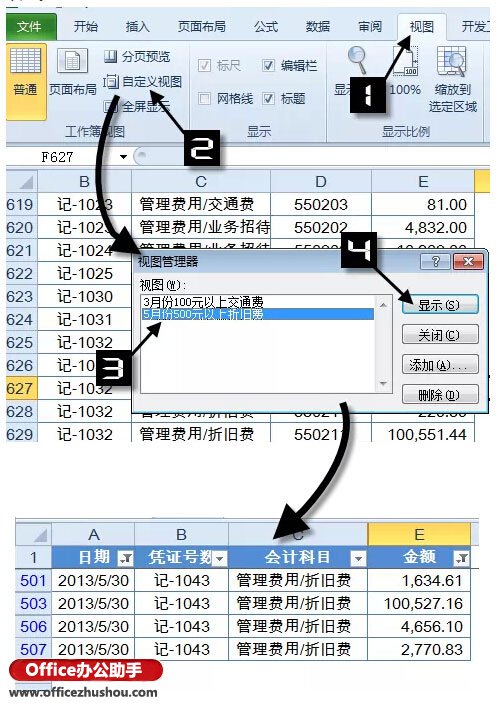
Task: Toggle the 编辑栏 formula bar checkbox
Action: tap(268, 66)
